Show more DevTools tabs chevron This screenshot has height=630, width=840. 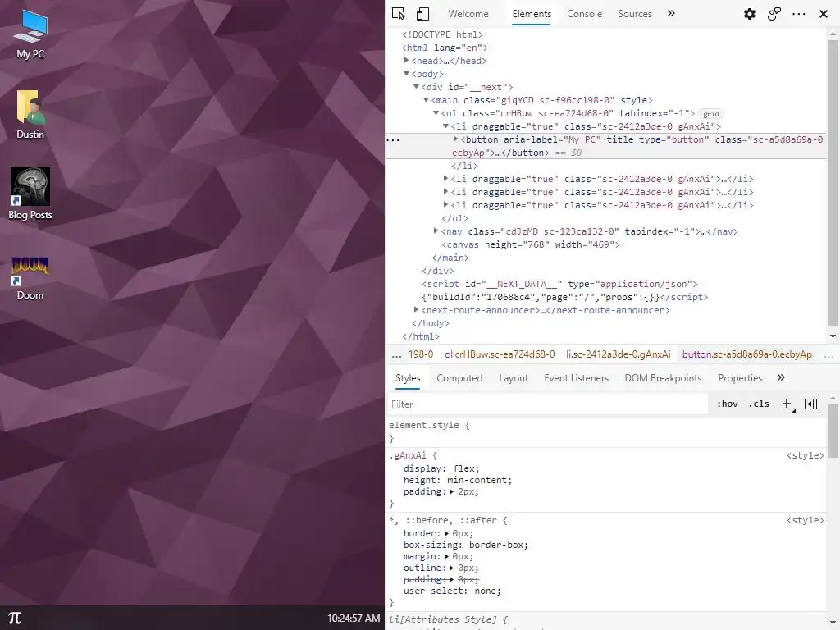point(671,13)
